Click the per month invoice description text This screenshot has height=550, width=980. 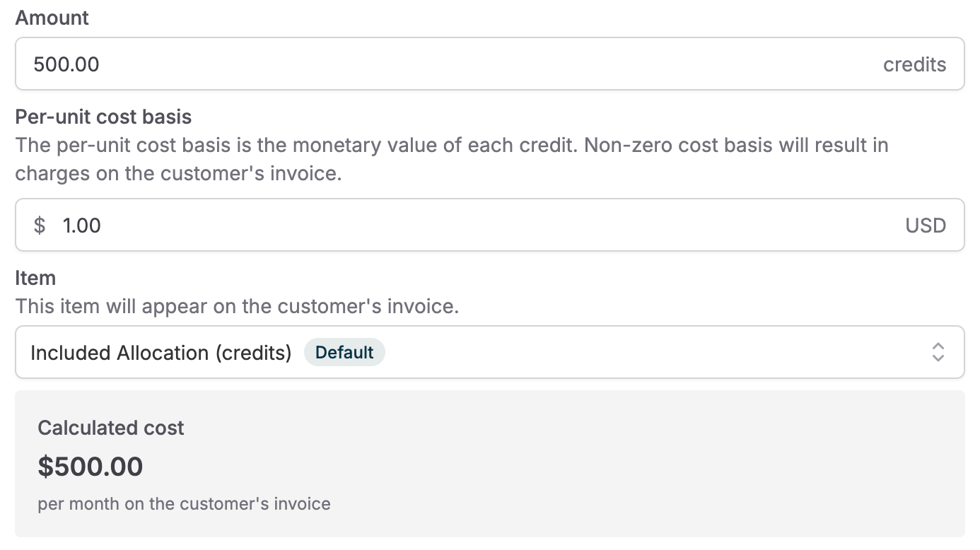click(x=185, y=503)
